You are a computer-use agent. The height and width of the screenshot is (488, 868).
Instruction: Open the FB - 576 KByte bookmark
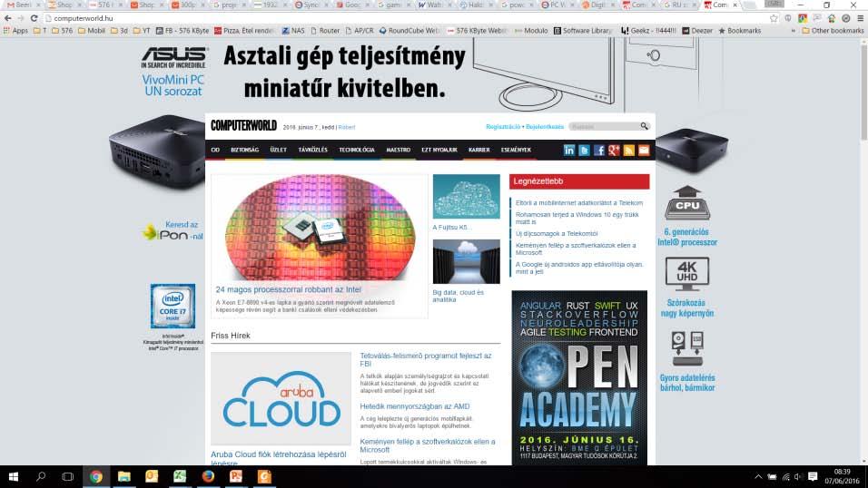[182, 31]
